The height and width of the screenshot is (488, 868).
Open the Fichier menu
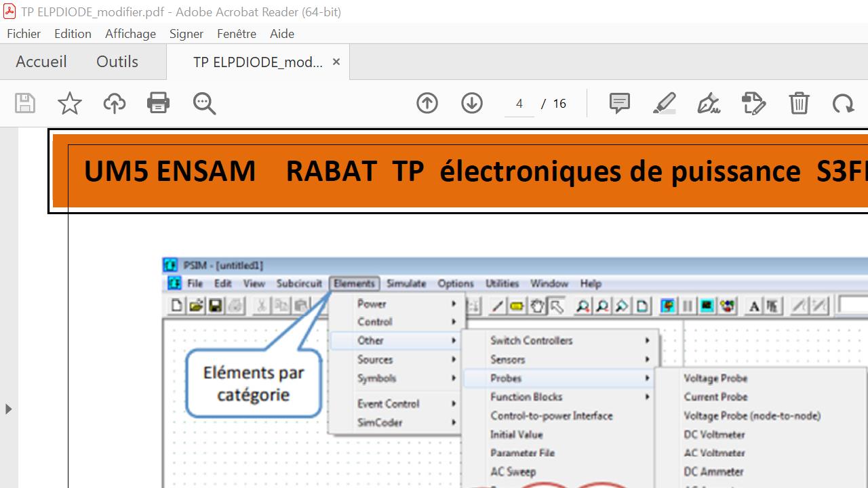(x=24, y=34)
